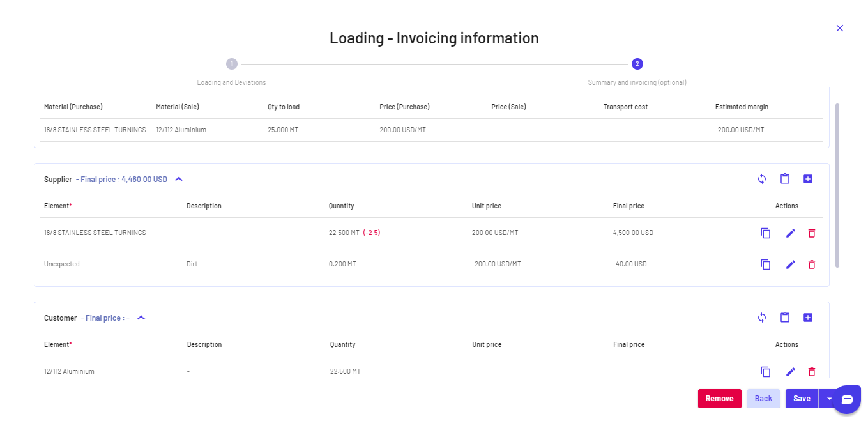This screenshot has height=421, width=868.
Task: Click the -40.00 USD final price cell
Action: [630, 264]
